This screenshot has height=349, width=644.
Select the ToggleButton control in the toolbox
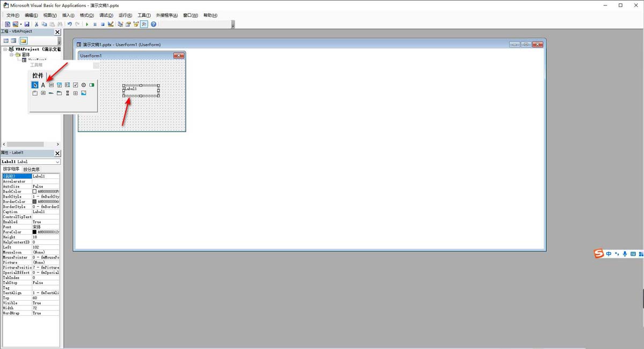point(92,85)
